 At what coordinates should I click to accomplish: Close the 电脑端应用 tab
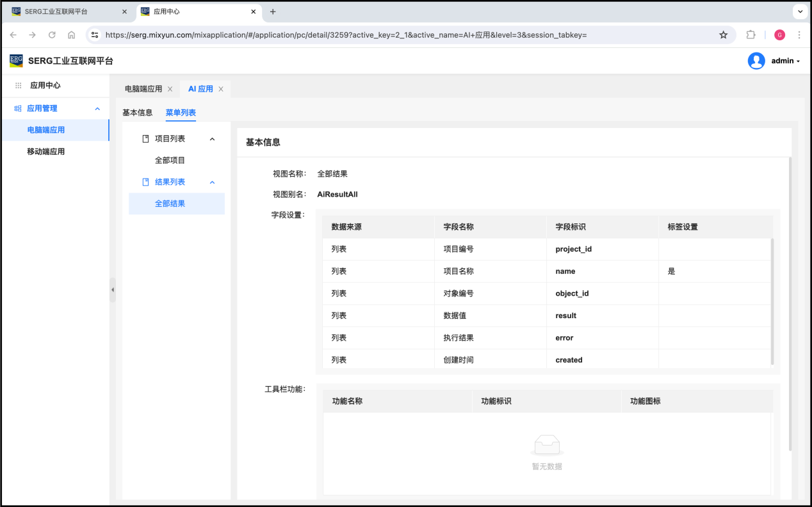click(x=170, y=89)
